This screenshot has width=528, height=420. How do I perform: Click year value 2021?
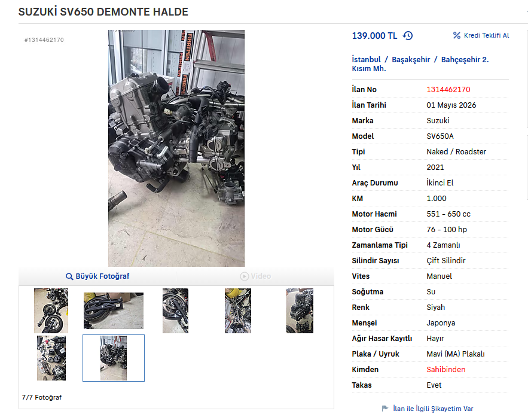click(435, 168)
